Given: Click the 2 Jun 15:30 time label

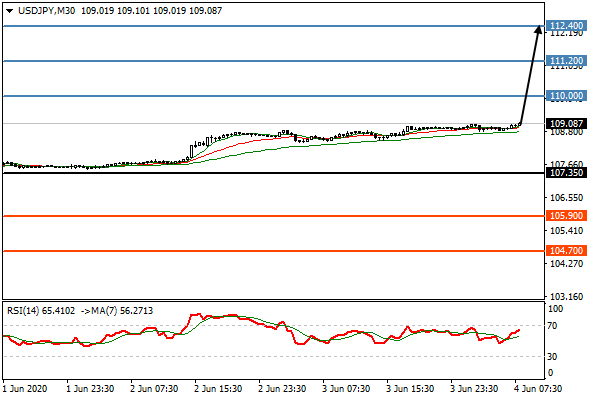Looking at the screenshot, I should (x=218, y=389).
